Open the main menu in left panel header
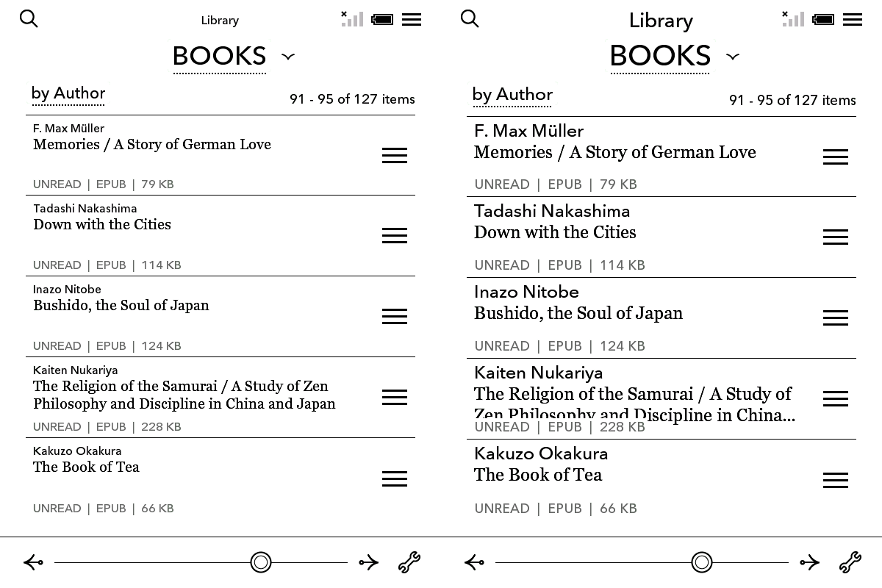The width and height of the screenshot is (882, 588). click(412, 20)
